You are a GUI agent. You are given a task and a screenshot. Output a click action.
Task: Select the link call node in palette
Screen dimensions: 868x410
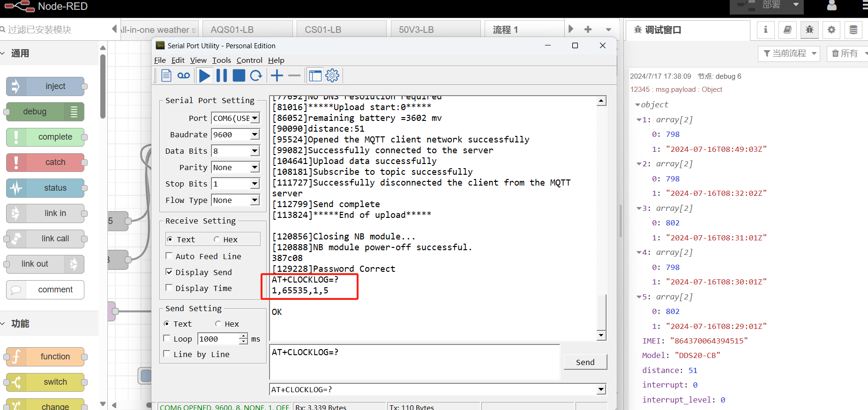point(45,239)
